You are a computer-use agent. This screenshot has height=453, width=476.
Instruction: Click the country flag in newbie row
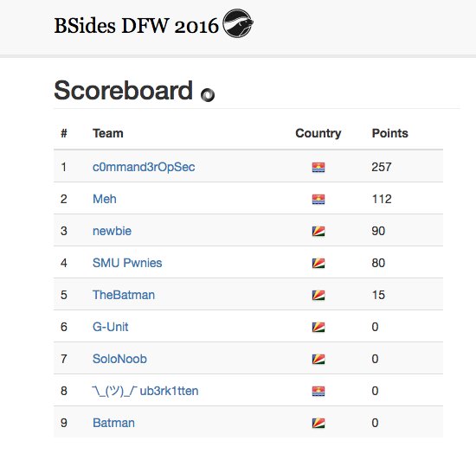click(318, 232)
